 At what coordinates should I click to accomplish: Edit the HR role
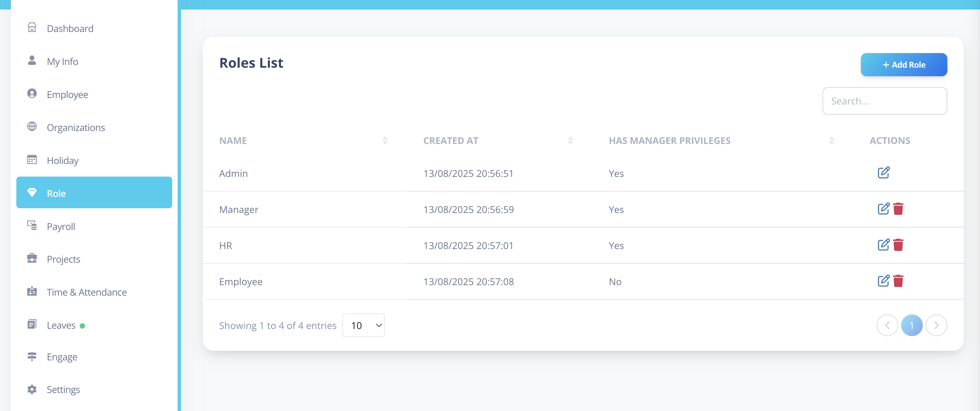click(x=883, y=245)
